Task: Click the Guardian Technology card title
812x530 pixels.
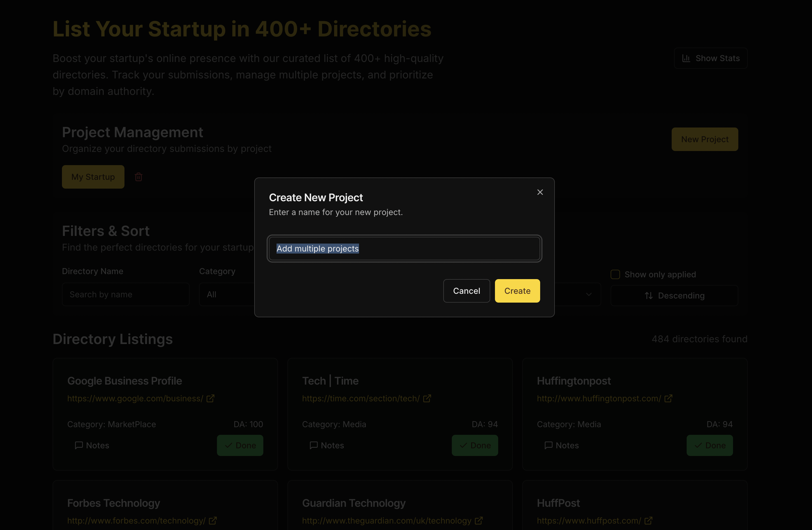Action: tap(354, 503)
